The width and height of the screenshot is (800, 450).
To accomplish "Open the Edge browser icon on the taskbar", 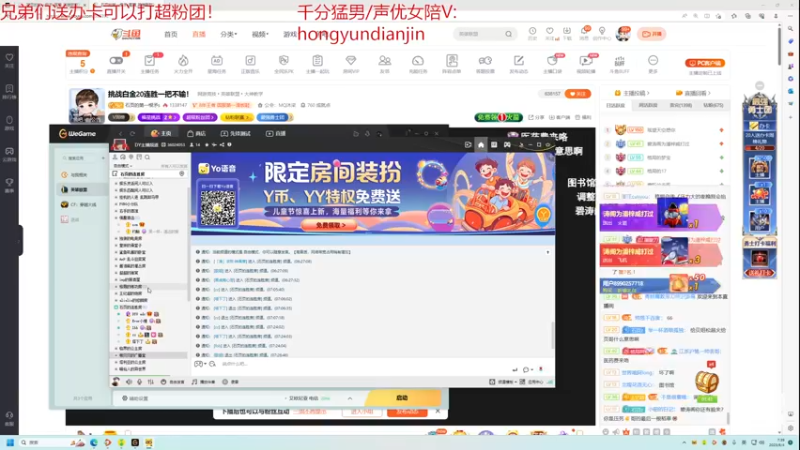I will click(94, 442).
